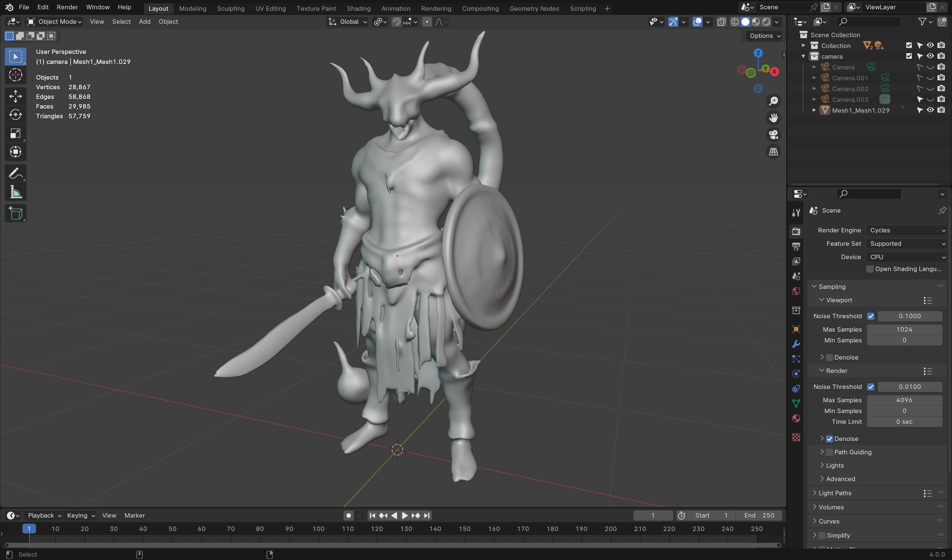Select the Add Cube tool
The image size is (952, 560).
tap(16, 213)
